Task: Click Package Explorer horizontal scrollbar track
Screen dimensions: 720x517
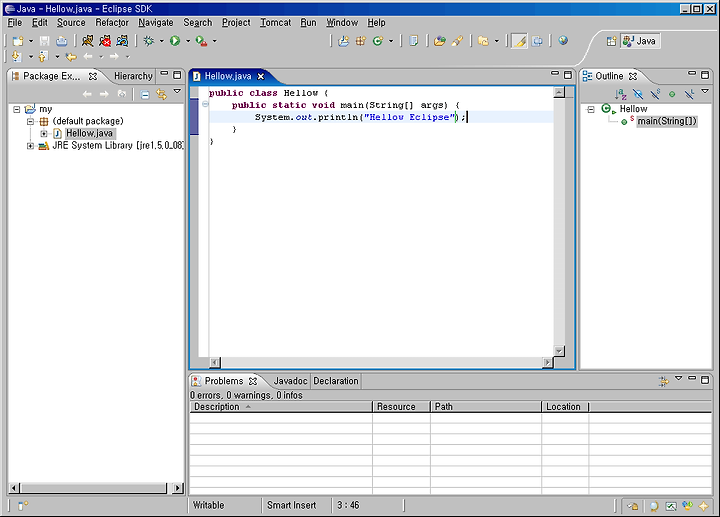Action: click(94, 488)
